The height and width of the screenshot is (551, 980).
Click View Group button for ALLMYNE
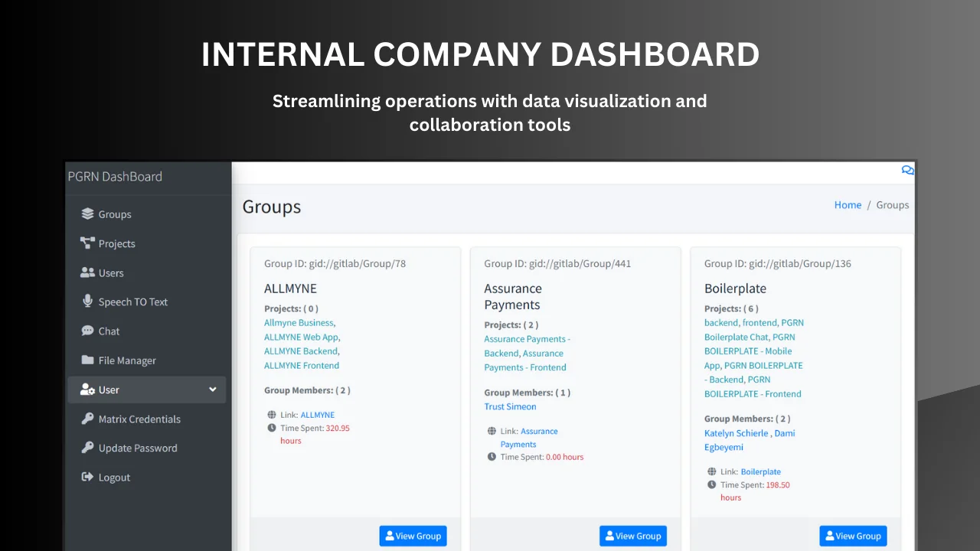pyautogui.click(x=413, y=536)
